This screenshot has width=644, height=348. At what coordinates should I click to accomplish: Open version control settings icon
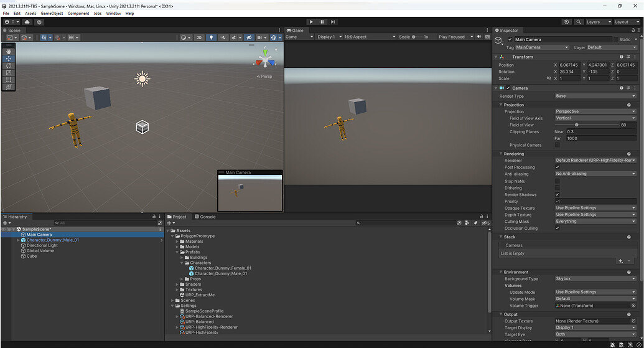(39, 22)
